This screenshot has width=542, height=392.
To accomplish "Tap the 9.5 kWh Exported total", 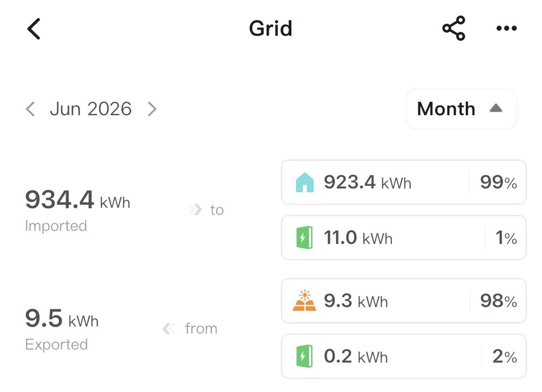I will point(62,329).
